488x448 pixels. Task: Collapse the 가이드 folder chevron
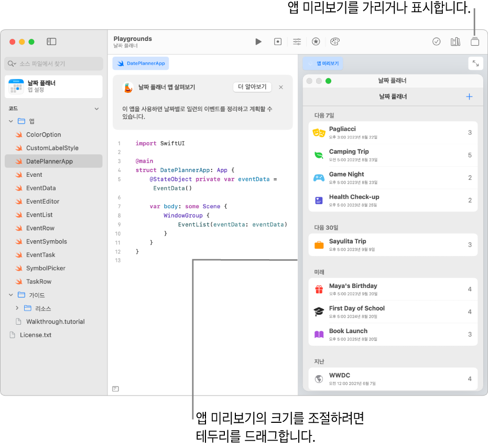[x=11, y=295]
